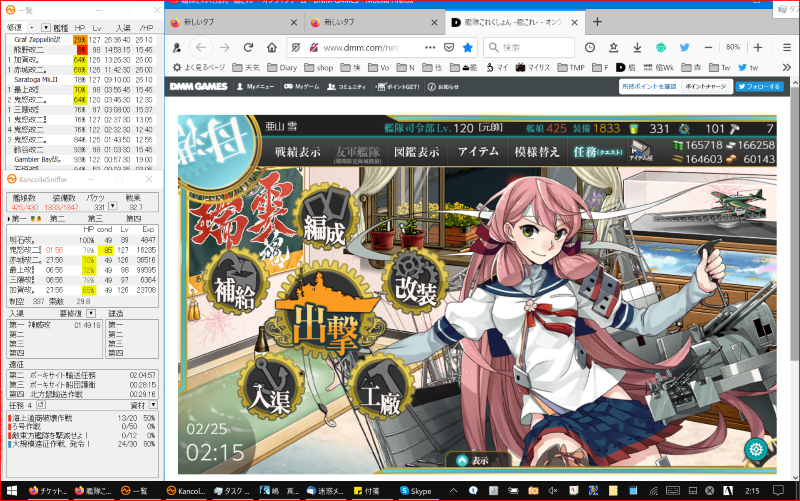
Task: Open Skype from the taskbar
Action: (416, 491)
